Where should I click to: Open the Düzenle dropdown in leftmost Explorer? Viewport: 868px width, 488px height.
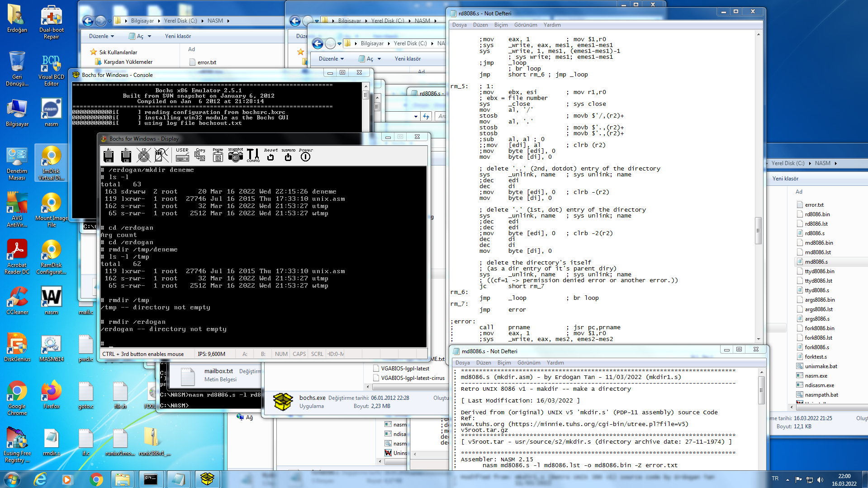101,36
